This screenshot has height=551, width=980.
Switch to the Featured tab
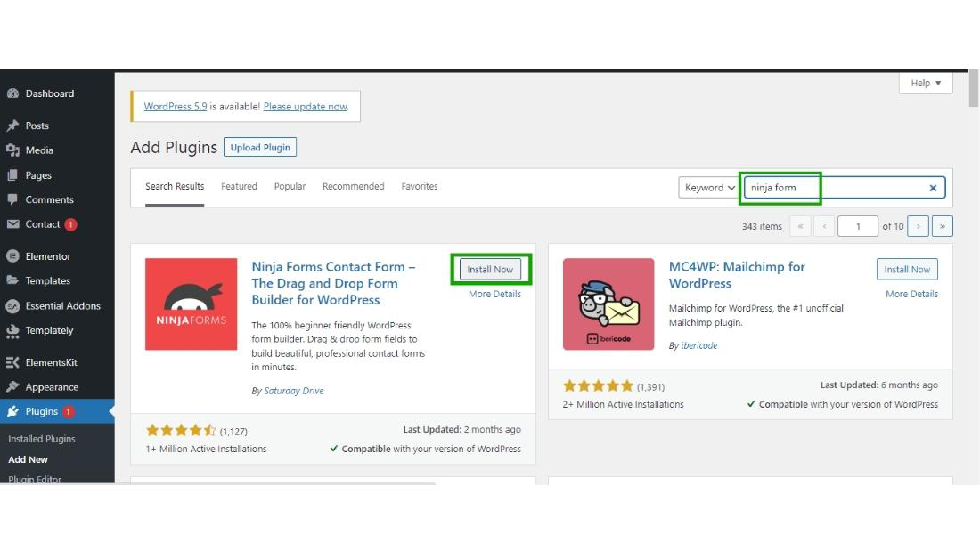coord(239,186)
